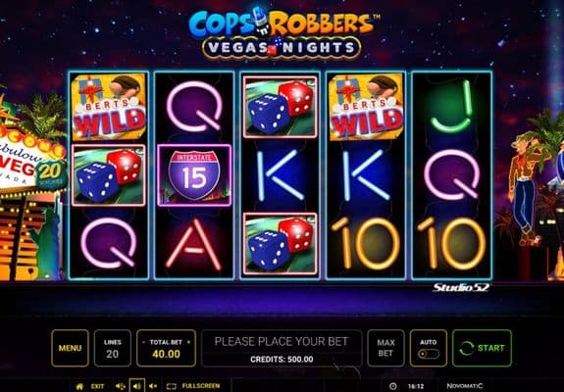The height and width of the screenshot is (392, 564).
Task: Open the game MENU
Action: click(70, 348)
